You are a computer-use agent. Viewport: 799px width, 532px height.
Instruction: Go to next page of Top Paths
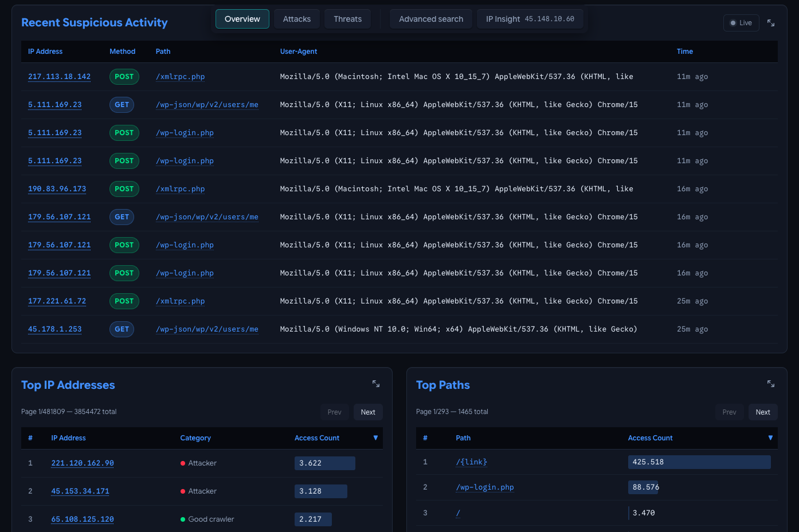(x=763, y=412)
